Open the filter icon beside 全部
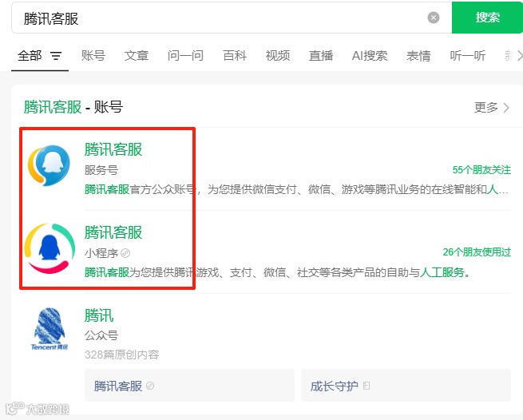 [56, 56]
